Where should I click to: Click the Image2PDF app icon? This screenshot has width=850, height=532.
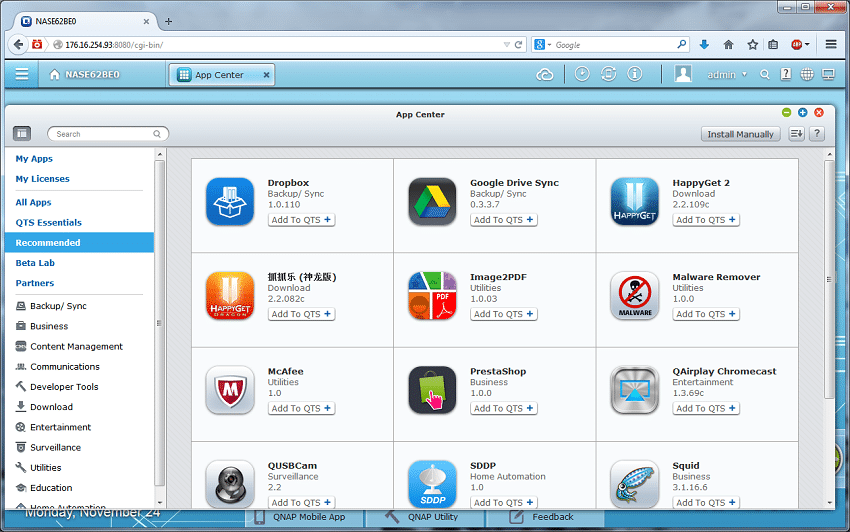[x=432, y=296]
